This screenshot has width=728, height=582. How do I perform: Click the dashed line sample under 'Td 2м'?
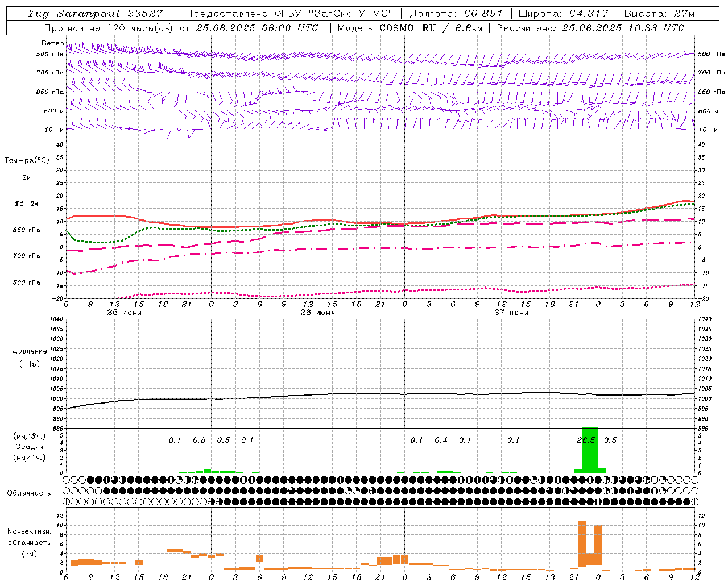[26, 210]
